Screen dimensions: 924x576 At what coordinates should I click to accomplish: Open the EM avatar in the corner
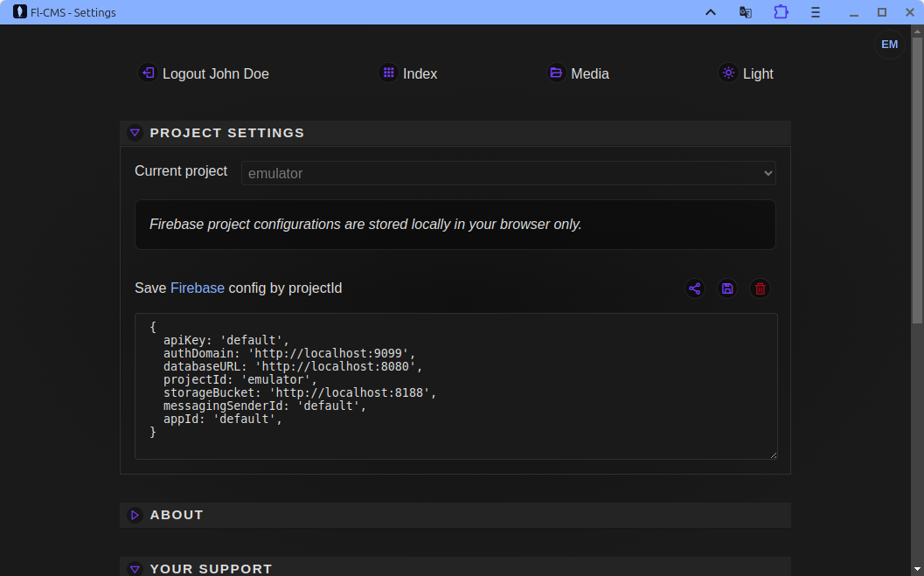point(889,44)
